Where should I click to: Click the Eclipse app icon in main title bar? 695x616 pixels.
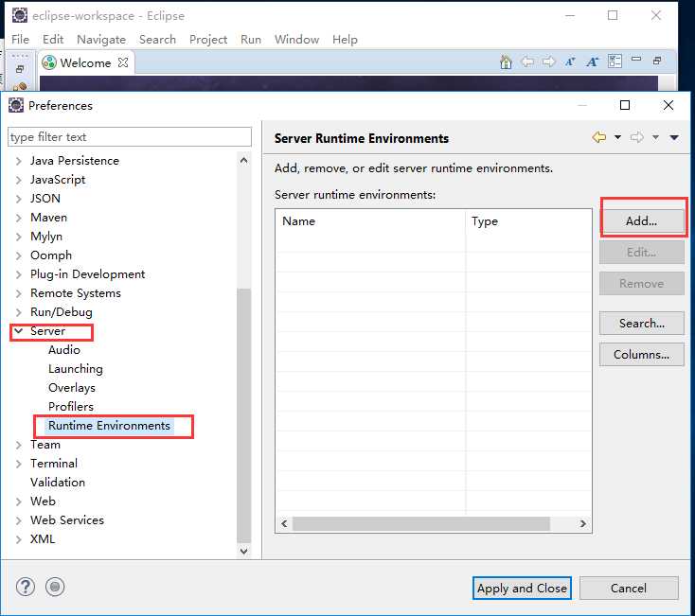pos(20,15)
